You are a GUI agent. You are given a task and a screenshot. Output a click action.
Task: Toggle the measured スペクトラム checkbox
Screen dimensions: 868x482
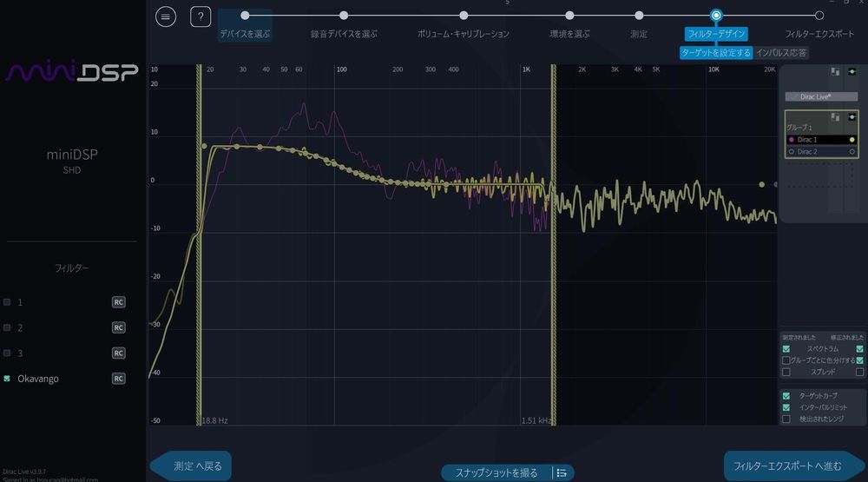(x=786, y=348)
